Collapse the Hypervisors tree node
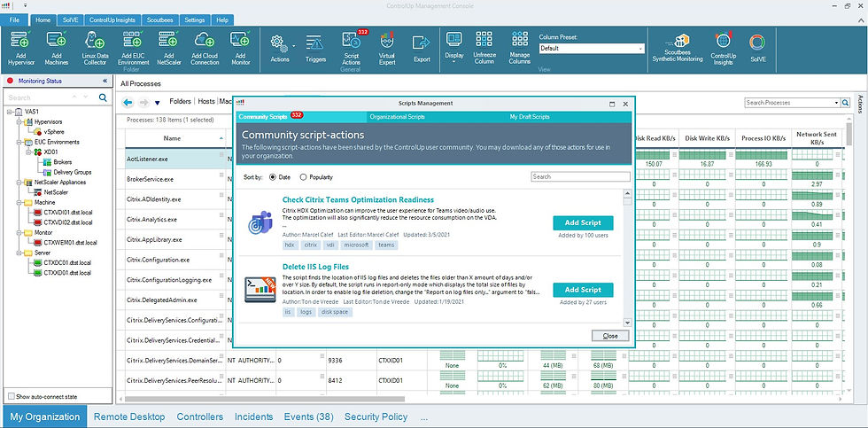The height and width of the screenshot is (428, 868). coord(19,121)
